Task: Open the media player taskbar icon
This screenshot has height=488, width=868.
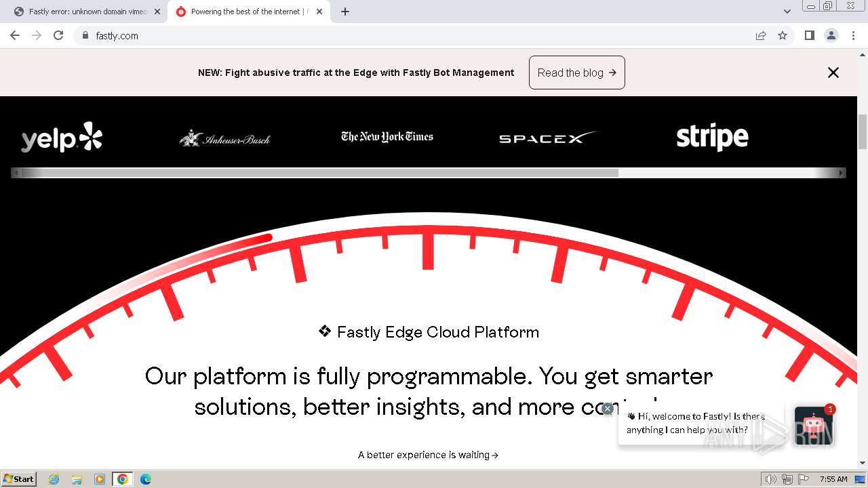Action: [100, 479]
